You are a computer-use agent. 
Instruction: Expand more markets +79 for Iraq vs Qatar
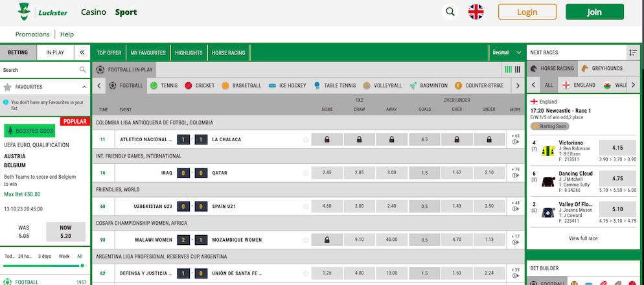click(x=515, y=170)
